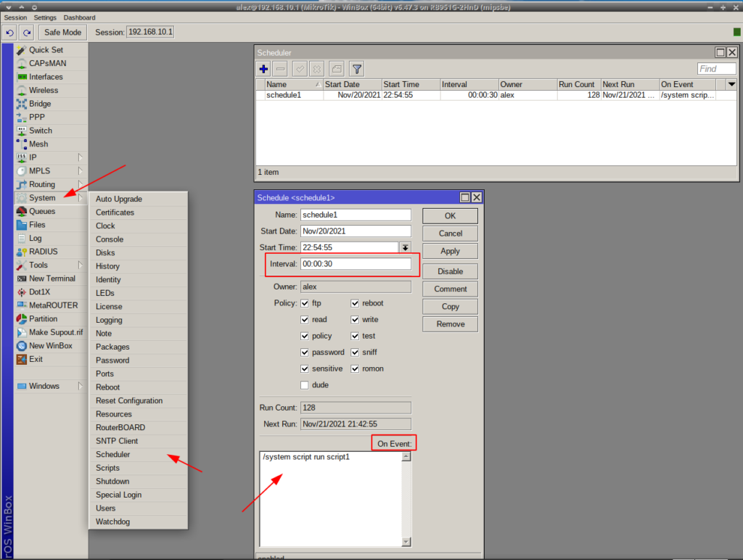The width and height of the screenshot is (743, 560).
Task: Open column selector dropdown in Scheduler table
Action: (731, 84)
